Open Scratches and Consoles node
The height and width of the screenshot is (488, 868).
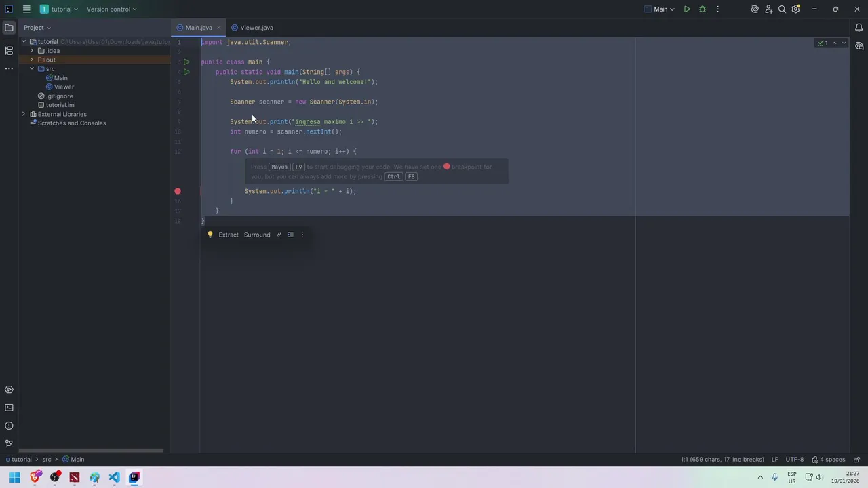pos(67,123)
